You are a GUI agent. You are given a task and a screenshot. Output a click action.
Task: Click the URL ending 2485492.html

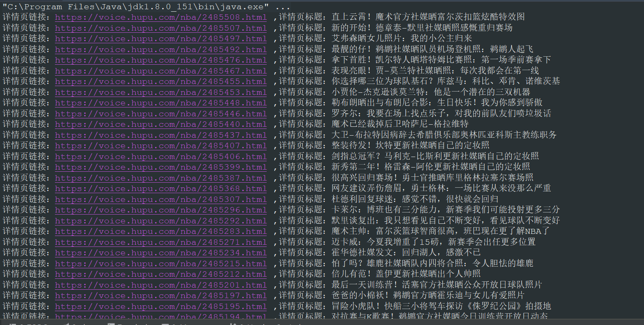161,50
